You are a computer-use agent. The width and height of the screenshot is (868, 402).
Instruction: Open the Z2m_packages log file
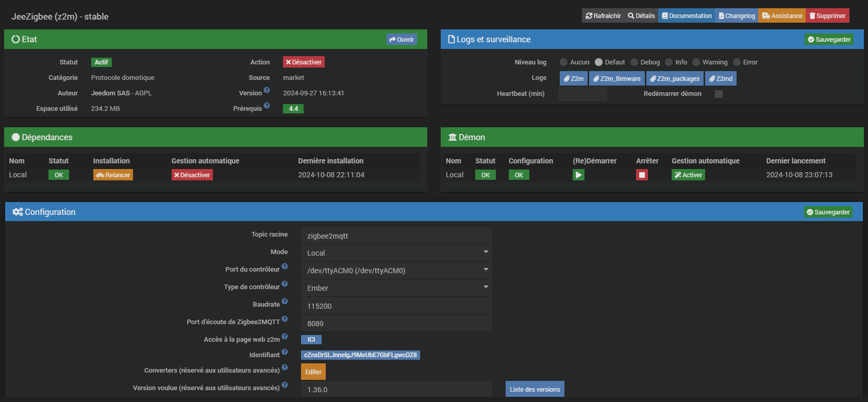tap(675, 78)
